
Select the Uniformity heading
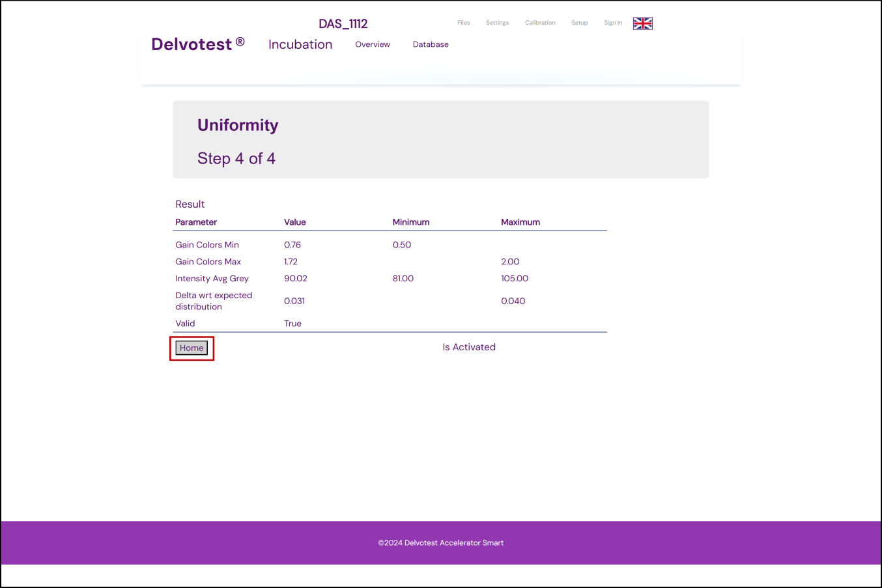click(238, 125)
